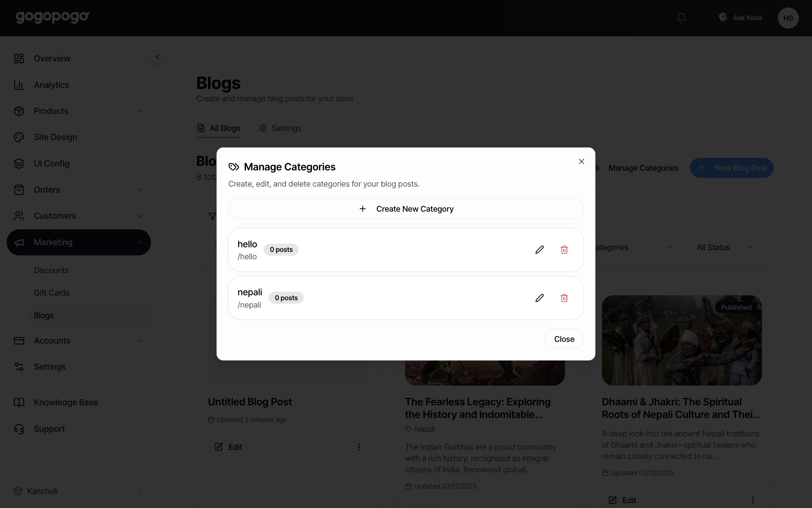Open more options for Untitled Blog Post

[x=359, y=447]
